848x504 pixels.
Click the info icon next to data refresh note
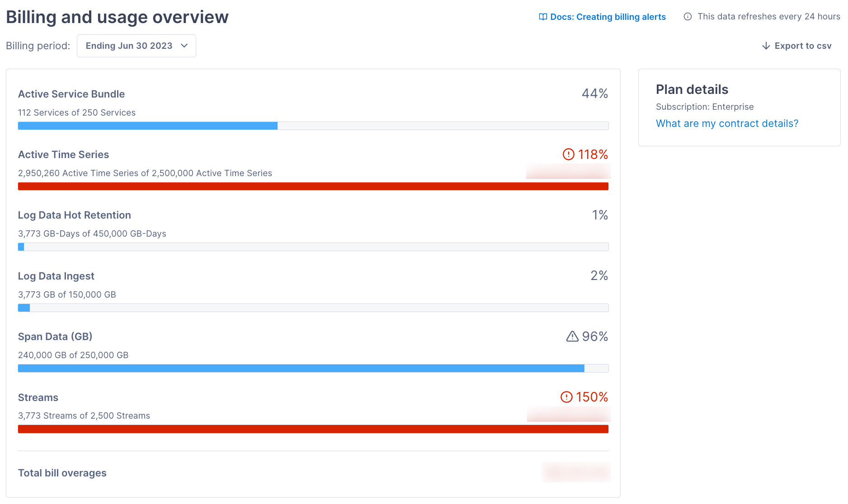[688, 17]
